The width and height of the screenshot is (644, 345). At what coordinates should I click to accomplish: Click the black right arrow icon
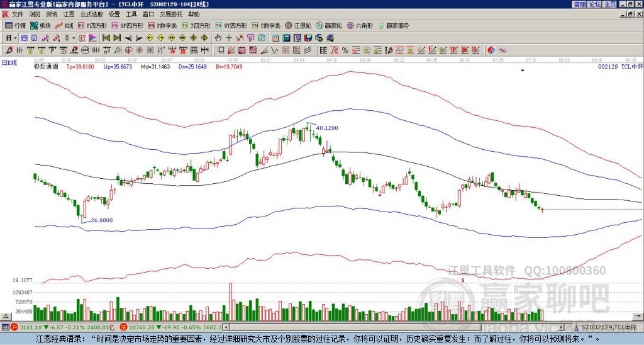(139, 38)
